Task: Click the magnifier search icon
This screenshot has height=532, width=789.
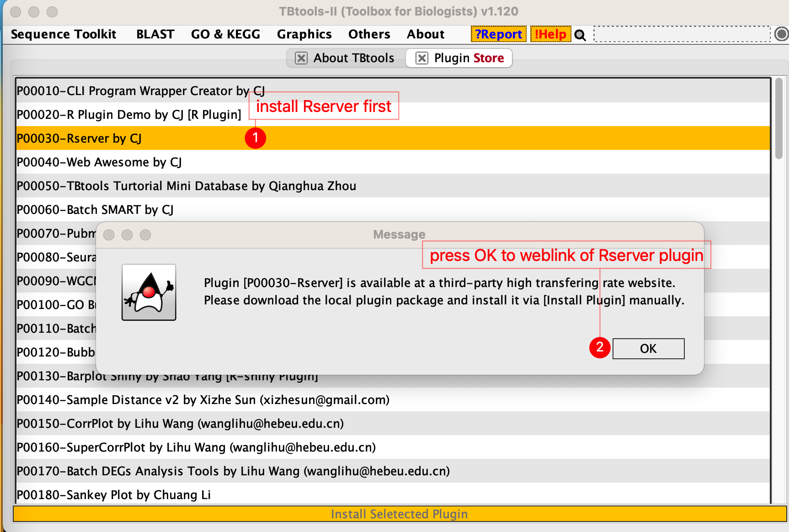Action: [580, 35]
